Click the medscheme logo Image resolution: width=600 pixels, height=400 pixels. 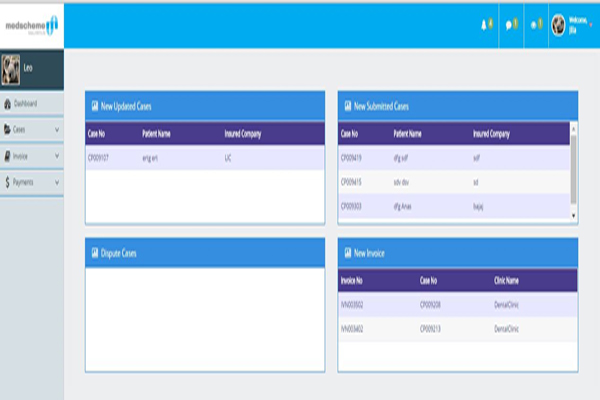tap(32, 22)
